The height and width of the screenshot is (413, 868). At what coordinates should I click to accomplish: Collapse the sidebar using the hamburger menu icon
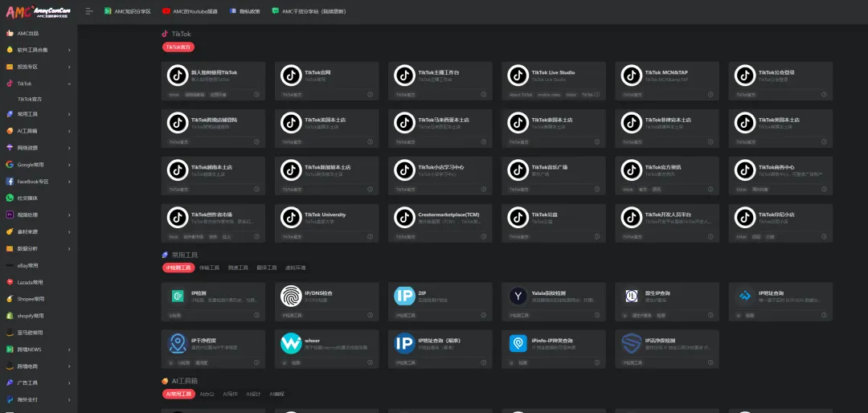tap(89, 11)
